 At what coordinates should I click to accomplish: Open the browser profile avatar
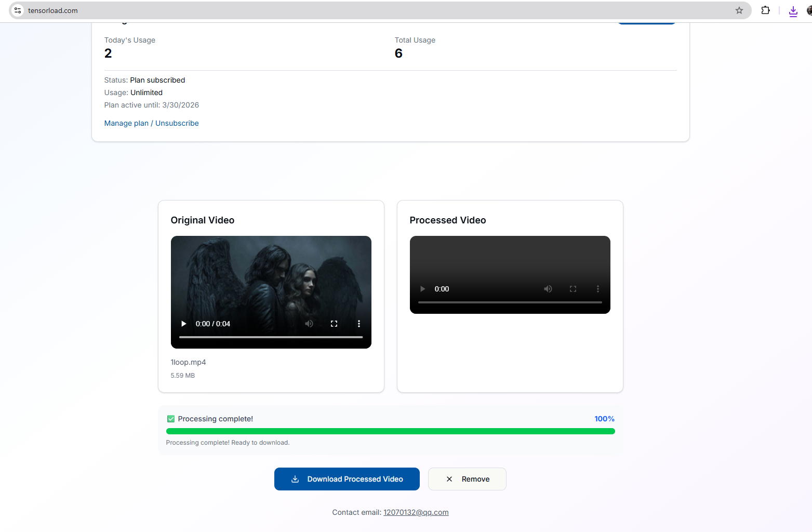[809, 10]
